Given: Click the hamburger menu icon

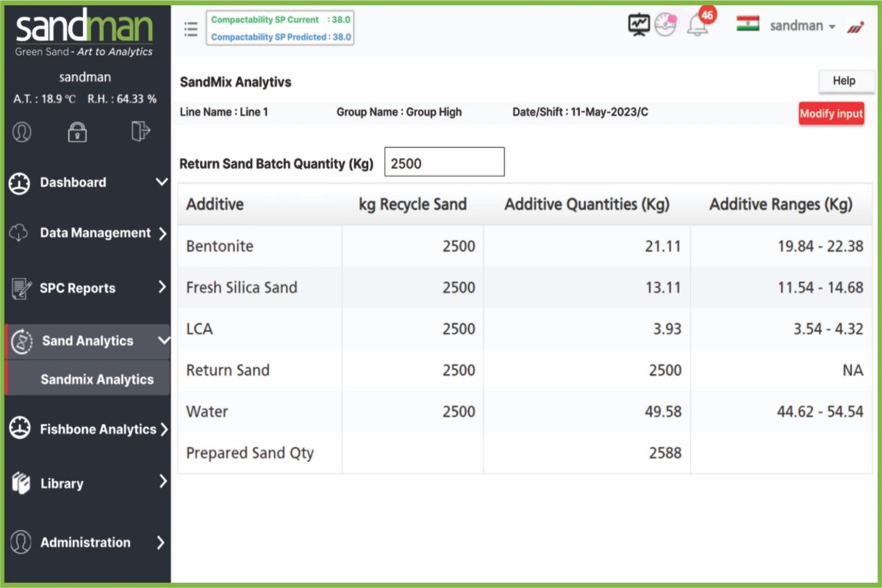Looking at the screenshot, I should coord(191,29).
